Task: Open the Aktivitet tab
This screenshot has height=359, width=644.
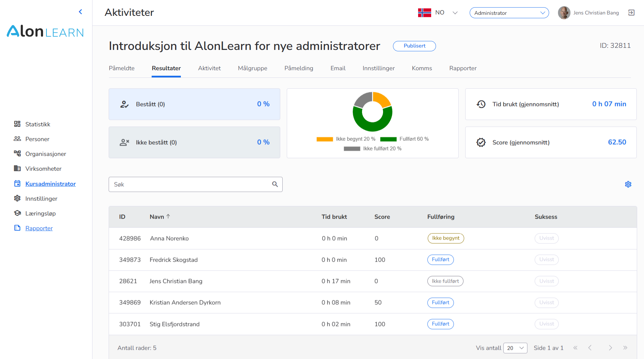Action: coord(209,68)
